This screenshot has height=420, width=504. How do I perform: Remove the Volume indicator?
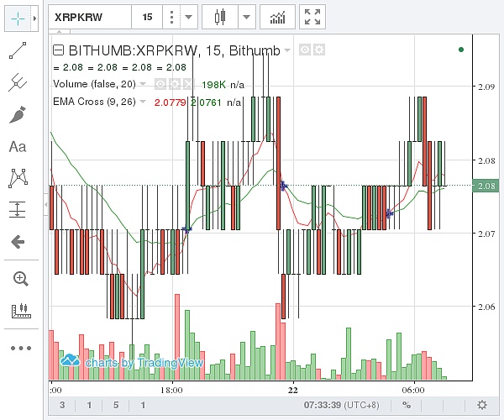(188, 84)
